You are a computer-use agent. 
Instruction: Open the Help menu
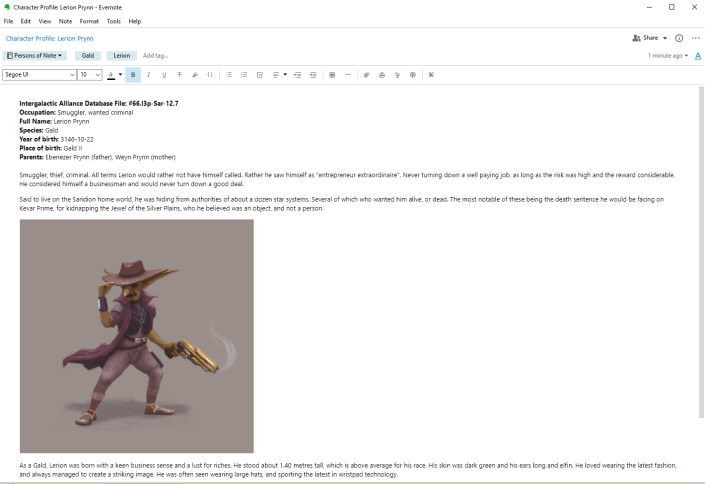tap(135, 21)
